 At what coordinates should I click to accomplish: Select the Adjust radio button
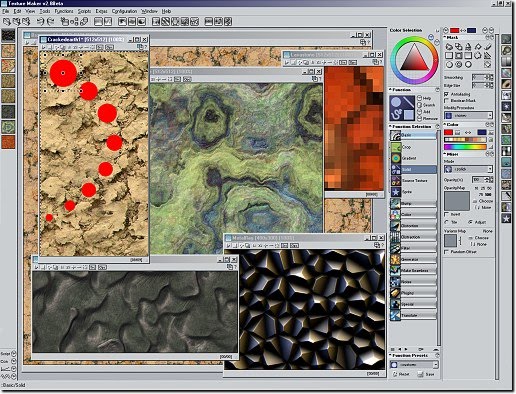pos(470,222)
